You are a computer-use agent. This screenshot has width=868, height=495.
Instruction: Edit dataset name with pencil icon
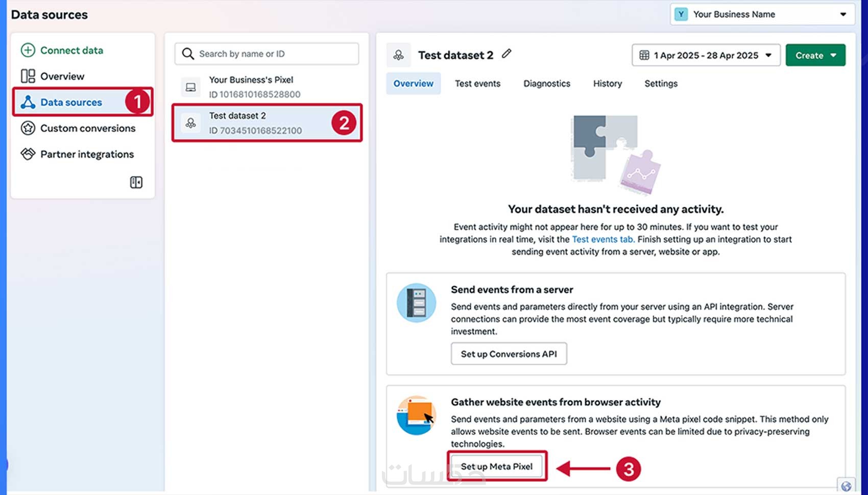click(507, 54)
